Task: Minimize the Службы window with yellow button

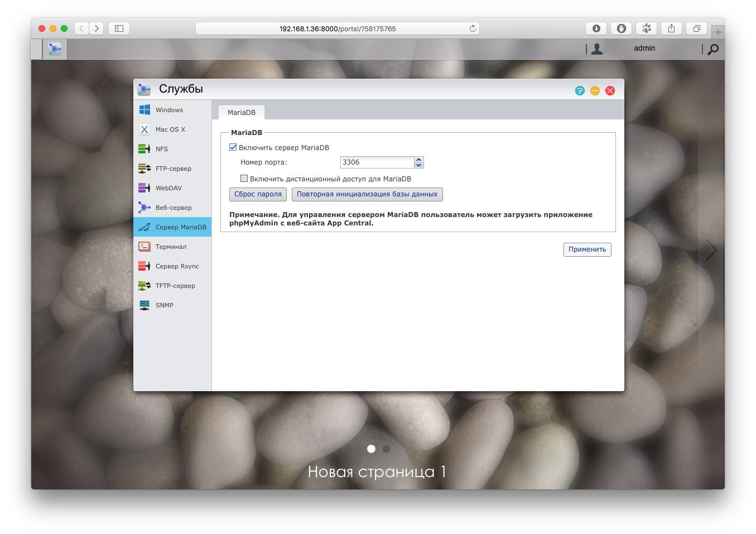Action: [x=595, y=90]
